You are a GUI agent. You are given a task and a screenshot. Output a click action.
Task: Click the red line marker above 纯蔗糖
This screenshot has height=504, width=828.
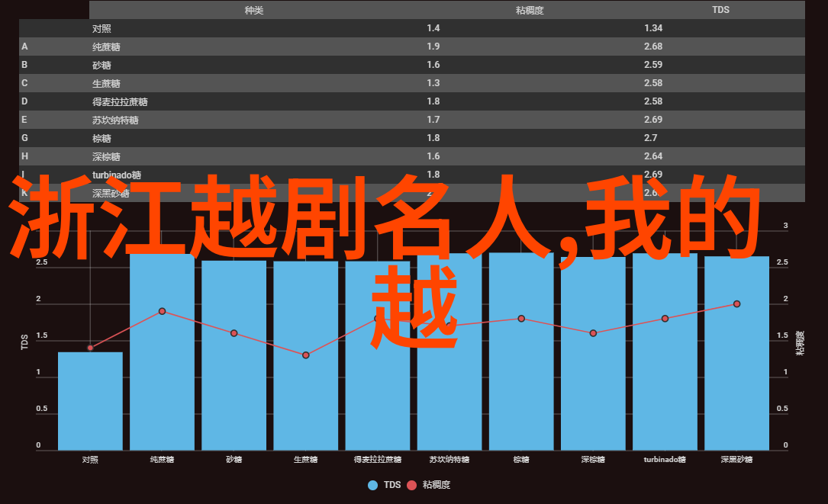(x=162, y=311)
